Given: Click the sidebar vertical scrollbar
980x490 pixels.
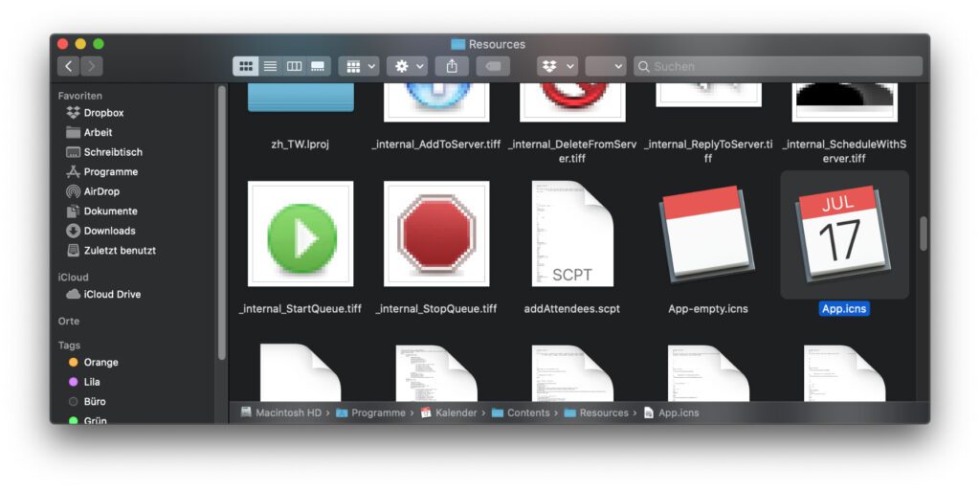Looking at the screenshot, I should tap(221, 223).
